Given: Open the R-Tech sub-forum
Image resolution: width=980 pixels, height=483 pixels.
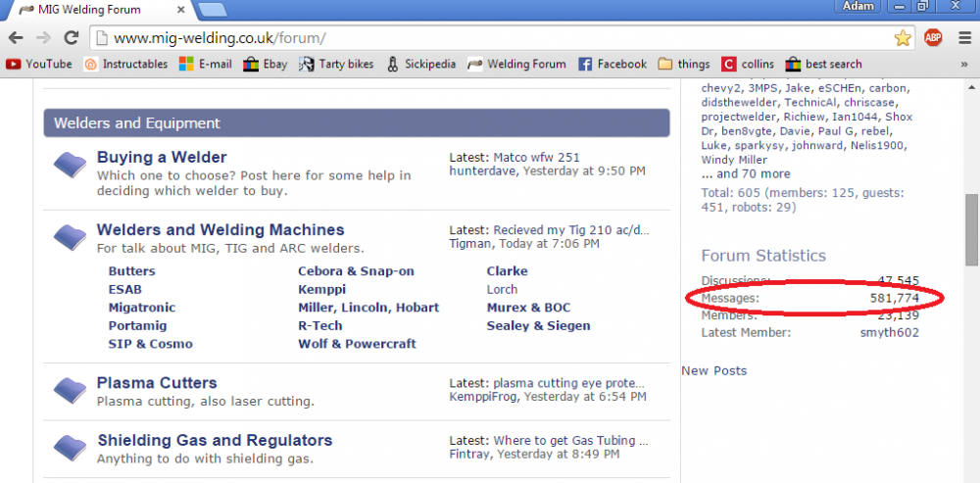Looking at the screenshot, I should pos(320,325).
